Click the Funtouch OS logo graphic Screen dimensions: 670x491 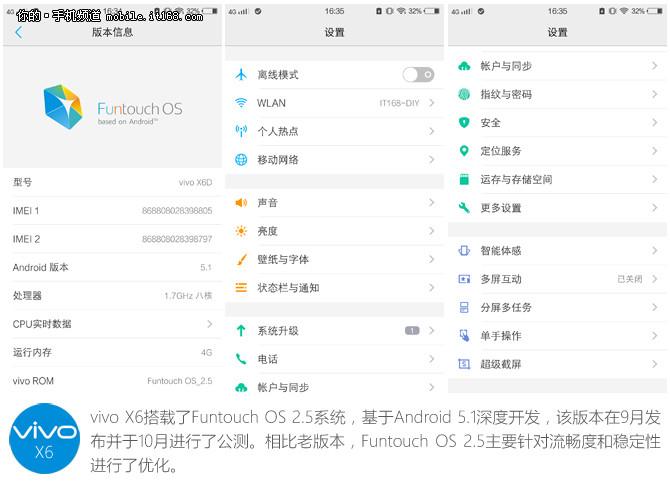[63, 106]
